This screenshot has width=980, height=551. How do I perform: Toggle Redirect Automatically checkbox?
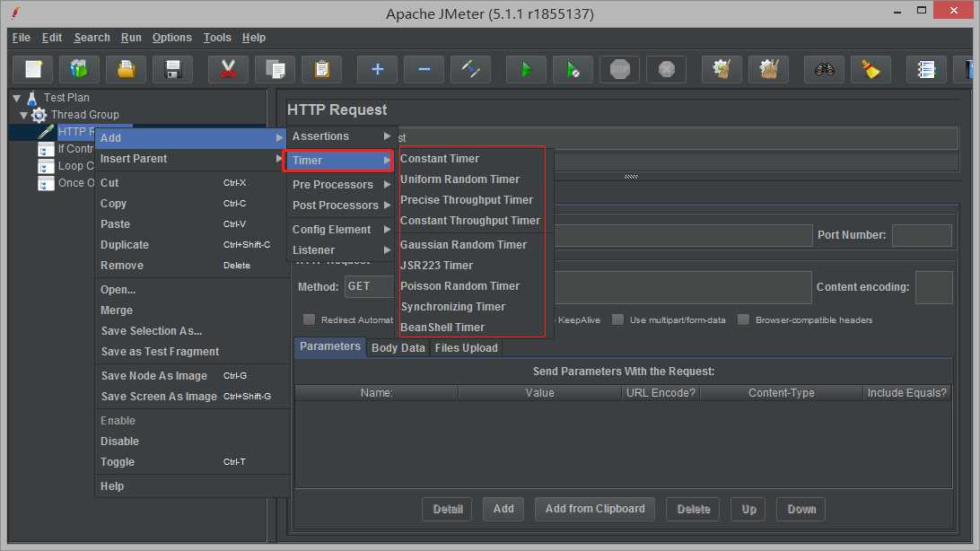(x=309, y=319)
